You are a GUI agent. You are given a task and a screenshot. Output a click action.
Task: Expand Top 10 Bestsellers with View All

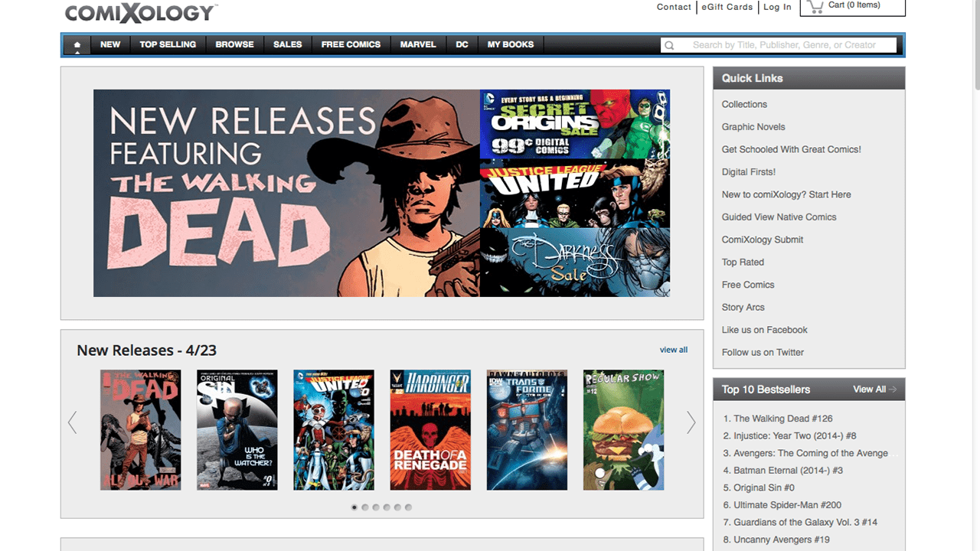coord(874,390)
